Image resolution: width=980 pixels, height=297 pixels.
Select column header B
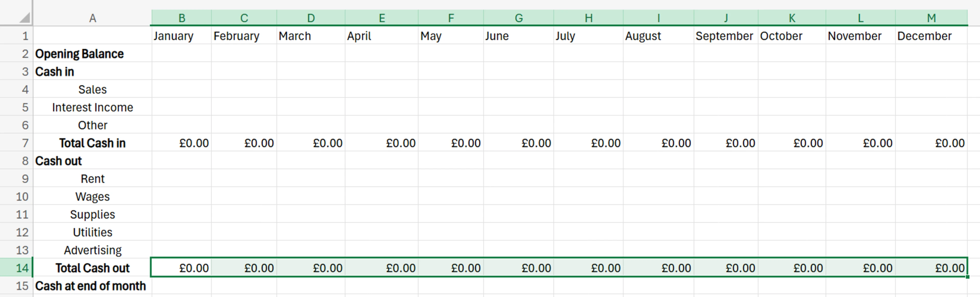(x=182, y=17)
